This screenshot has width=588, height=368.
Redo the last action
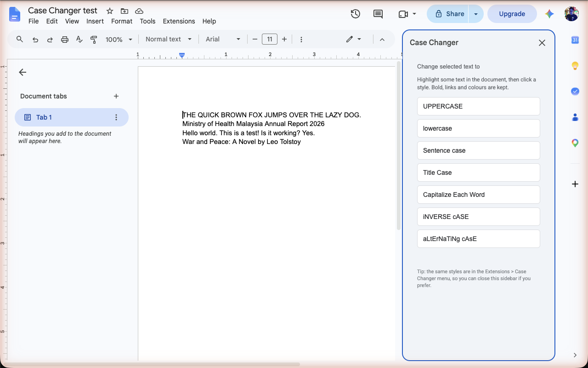point(50,40)
